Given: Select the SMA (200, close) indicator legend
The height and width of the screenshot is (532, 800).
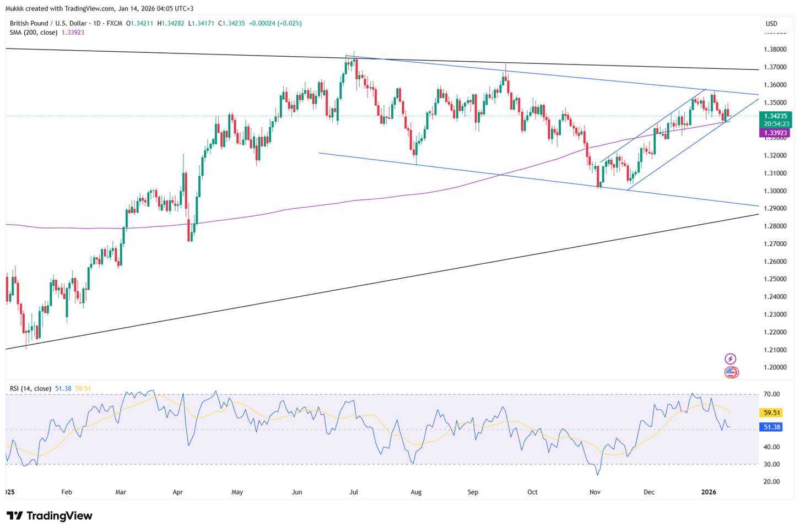Looking at the screenshot, I should [x=34, y=32].
